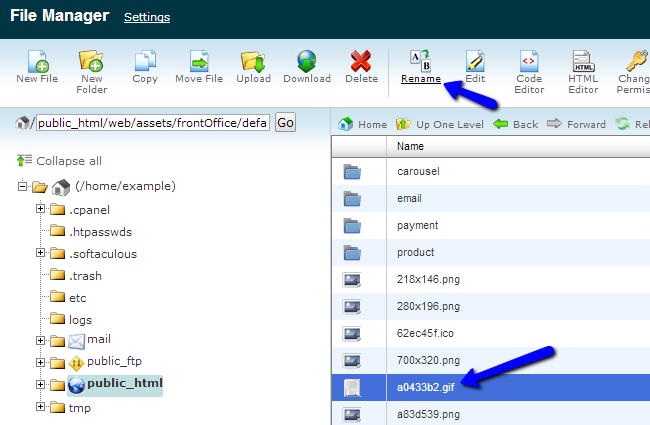Expand the public_html folder
The width and height of the screenshot is (650, 425).
point(40,384)
